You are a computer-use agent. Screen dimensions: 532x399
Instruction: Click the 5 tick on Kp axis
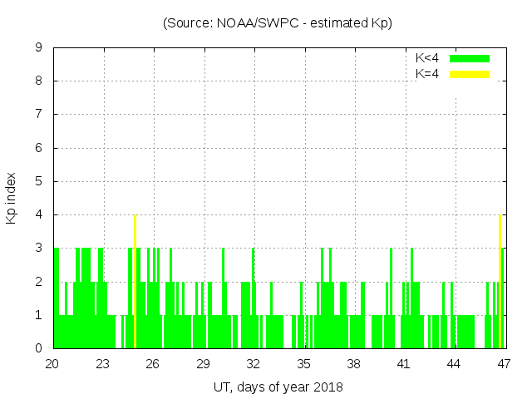tap(38, 181)
